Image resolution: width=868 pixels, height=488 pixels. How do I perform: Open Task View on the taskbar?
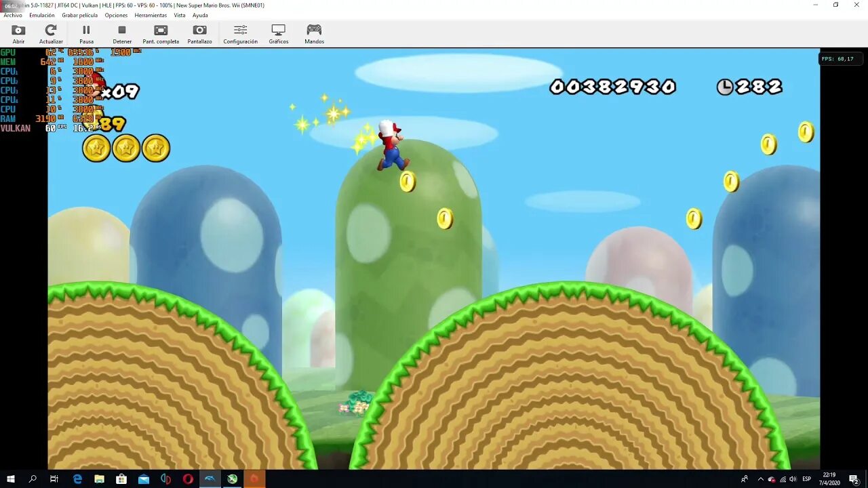(54, 479)
